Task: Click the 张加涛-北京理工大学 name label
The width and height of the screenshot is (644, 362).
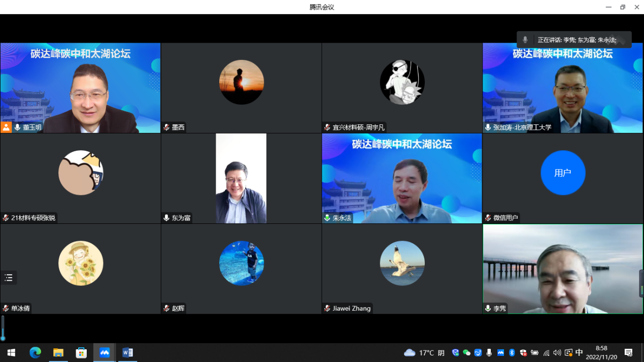Action: (522, 127)
